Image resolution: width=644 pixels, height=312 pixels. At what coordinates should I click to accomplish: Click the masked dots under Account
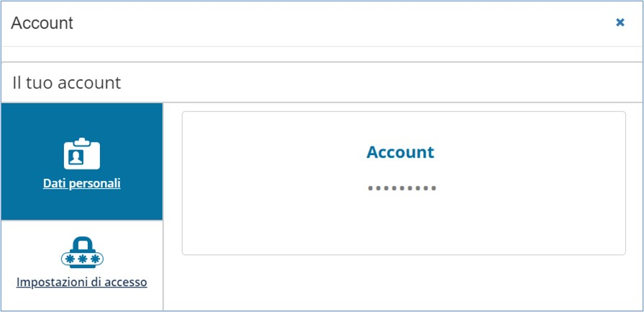[402, 188]
